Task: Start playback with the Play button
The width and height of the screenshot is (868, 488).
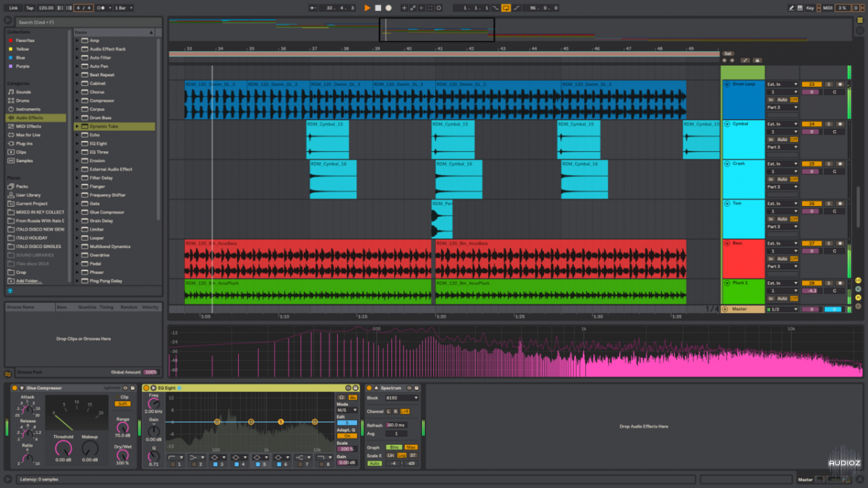Action: pos(367,8)
